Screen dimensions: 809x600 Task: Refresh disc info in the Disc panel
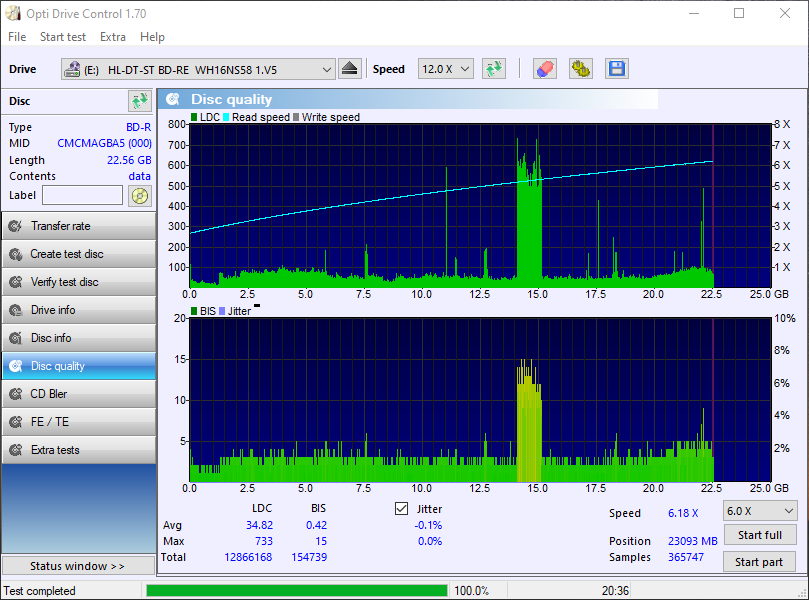tap(139, 101)
